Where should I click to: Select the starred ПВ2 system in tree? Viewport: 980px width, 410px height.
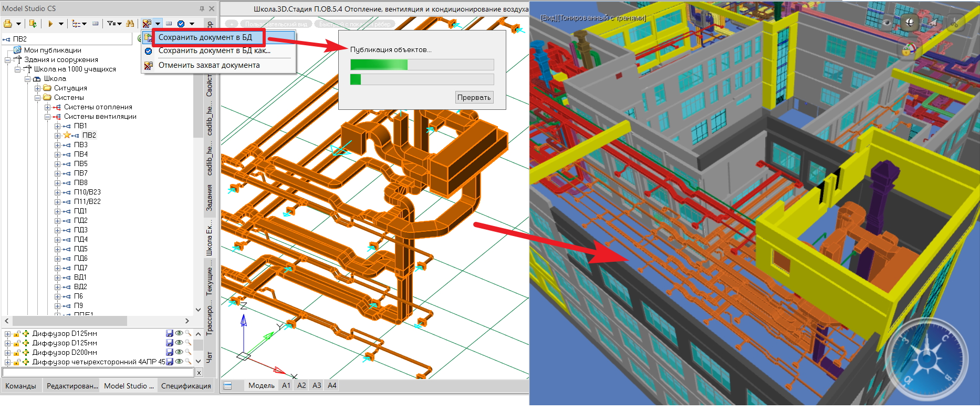click(x=89, y=136)
